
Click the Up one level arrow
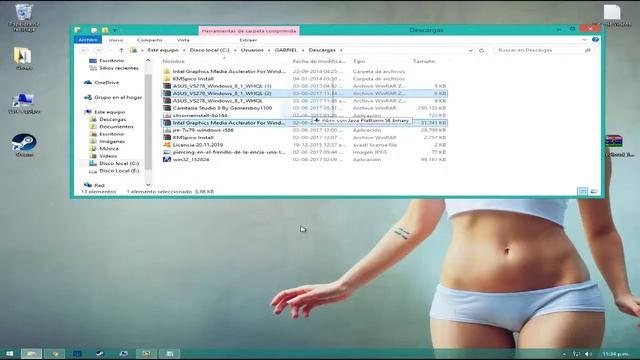tap(121, 50)
